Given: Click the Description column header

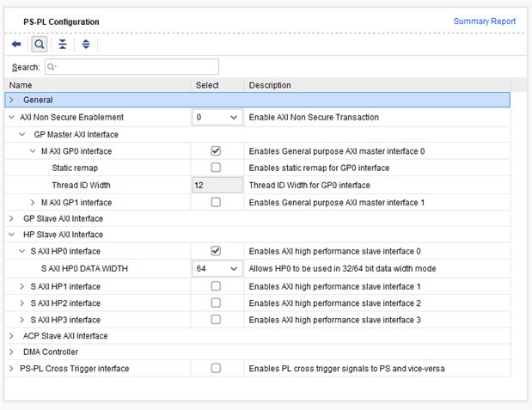Looking at the screenshot, I should coord(270,85).
